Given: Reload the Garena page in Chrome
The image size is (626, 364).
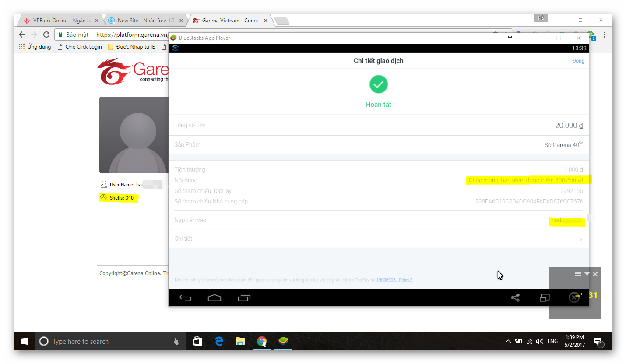Looking at the screenshot, I should (x=46, y=35).
